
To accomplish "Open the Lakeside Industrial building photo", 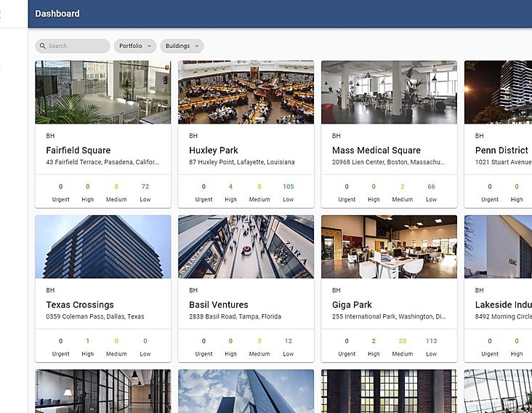I will pyautogui.click(x=498, y=246).
